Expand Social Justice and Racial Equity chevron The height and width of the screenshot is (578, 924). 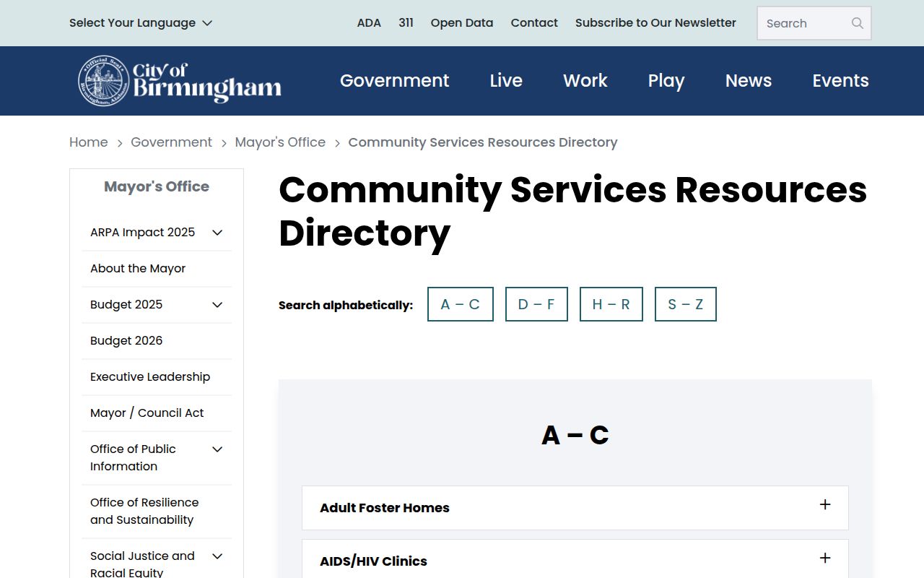tap(217, 556)
